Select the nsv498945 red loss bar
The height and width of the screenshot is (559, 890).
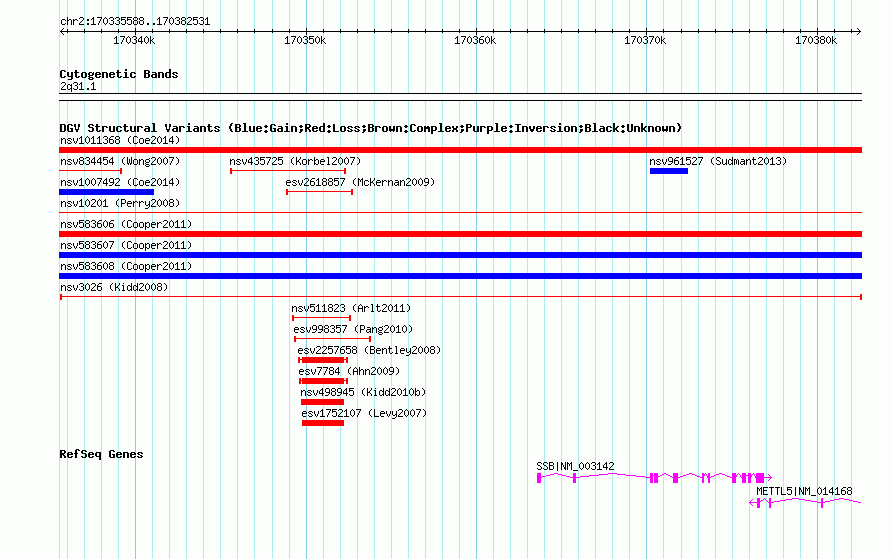coord(322,402)
